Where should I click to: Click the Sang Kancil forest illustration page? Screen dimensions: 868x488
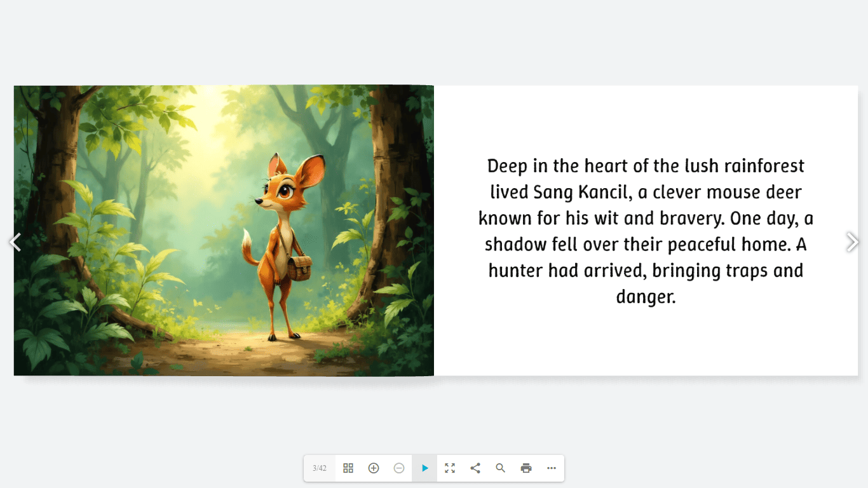(x=224, y=231)
